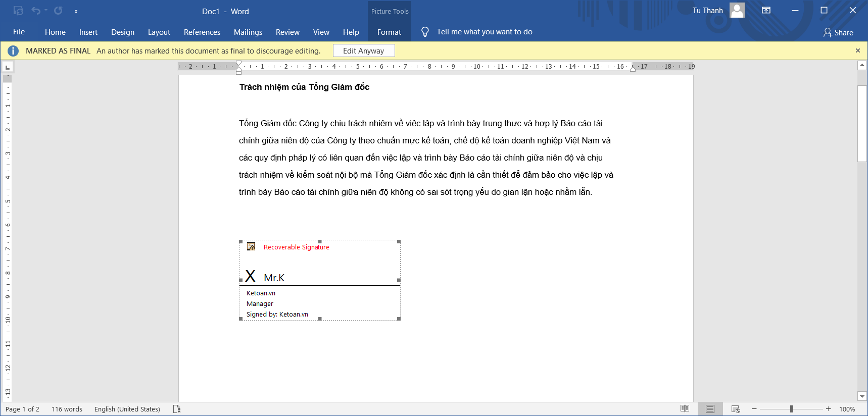Open the Picture Tools Format tab
Image resolution: width=868 pixels, height=416 pixels.
(389, 32)
